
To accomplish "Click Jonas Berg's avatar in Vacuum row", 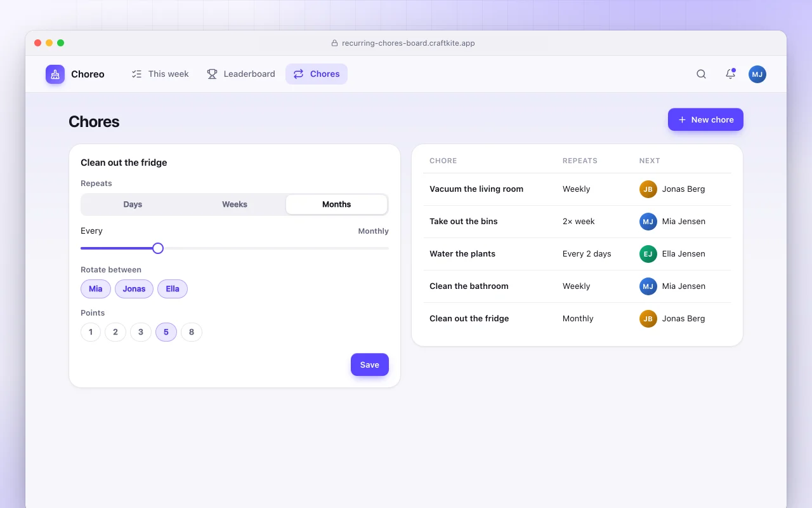I will 648,189.
